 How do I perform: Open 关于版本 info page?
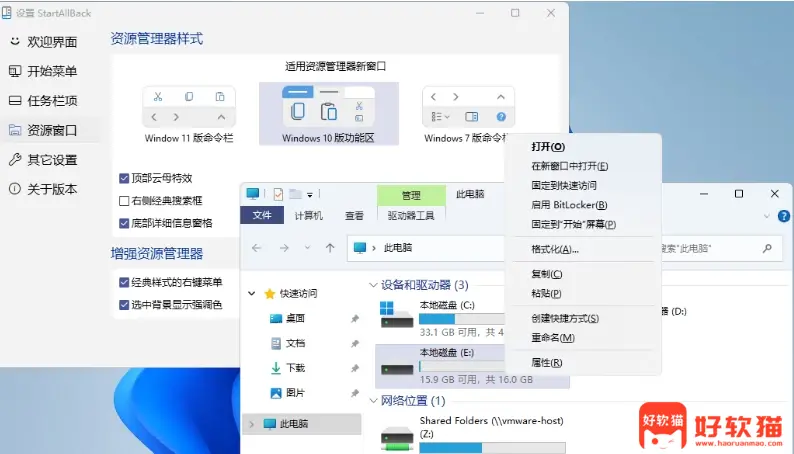click(44, 189)
